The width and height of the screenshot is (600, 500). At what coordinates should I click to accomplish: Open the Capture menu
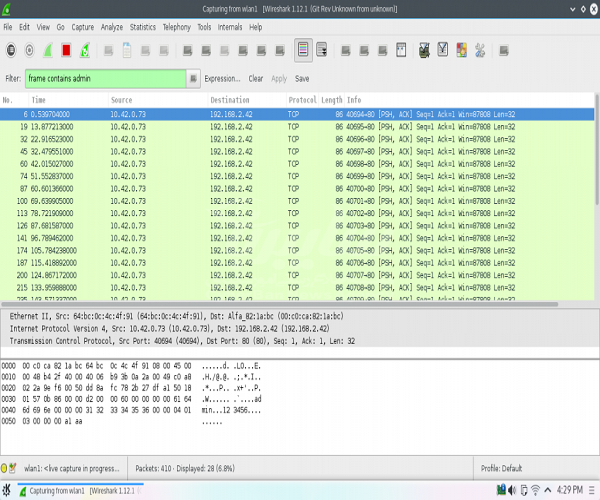point(83,27)
